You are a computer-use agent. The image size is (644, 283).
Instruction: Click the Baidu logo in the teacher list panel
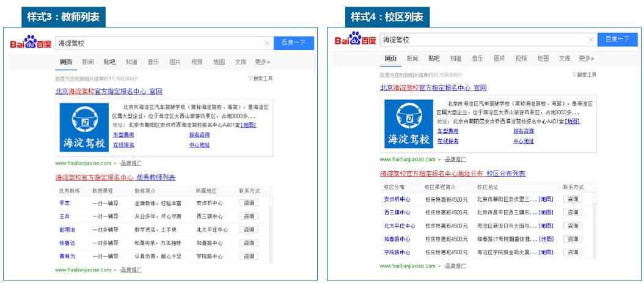tap(31, 42)
